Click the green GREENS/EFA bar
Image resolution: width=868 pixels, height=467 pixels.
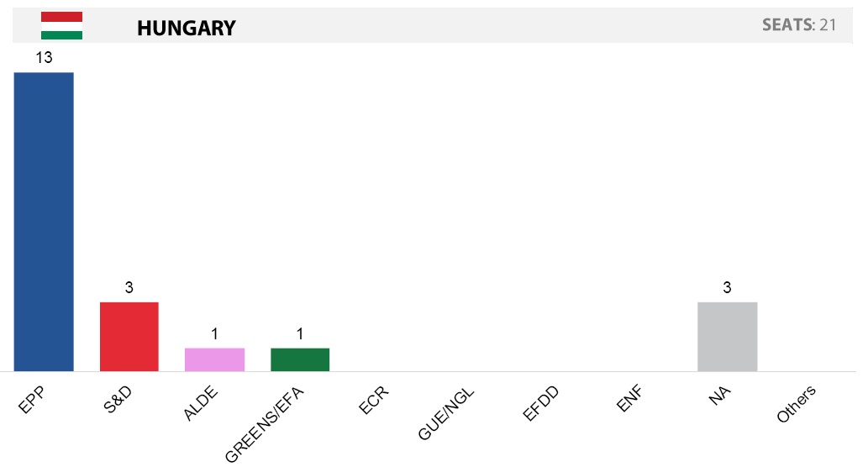tap(300, 359)
